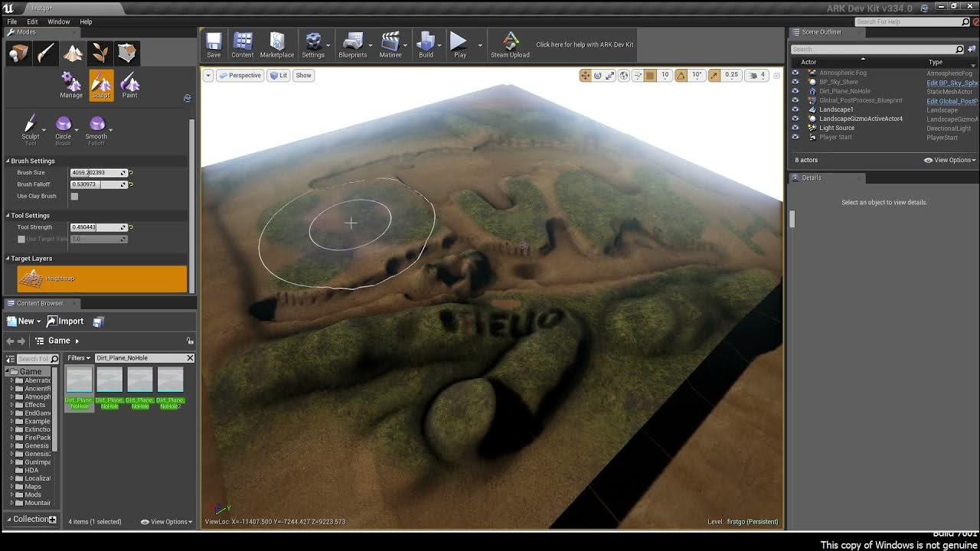This screenshot has width=980, height=551.
Task: Reset Brush Falloff to default arrow
Action: tap(132, 184)
